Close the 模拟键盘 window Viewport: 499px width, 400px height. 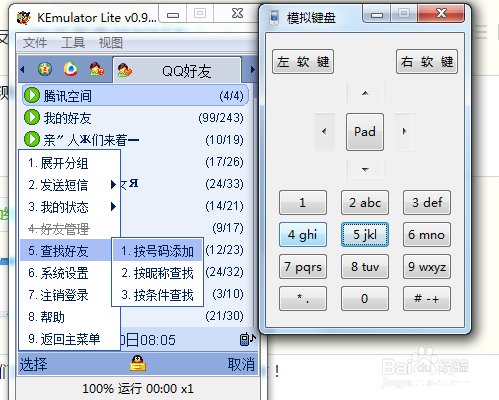(x=441, y=14)
